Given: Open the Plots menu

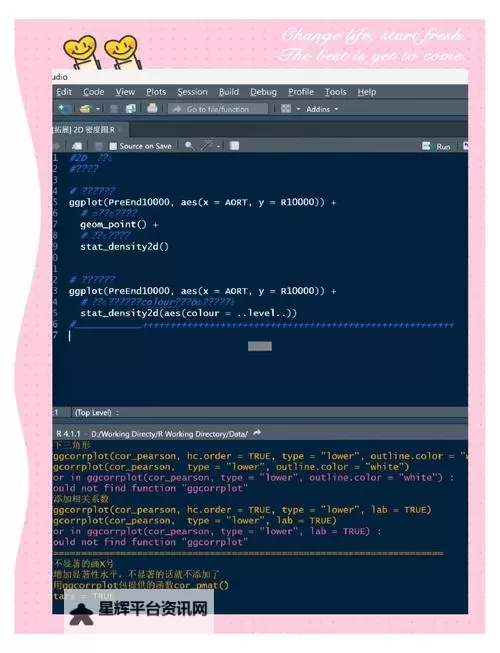Looking at the screenshot, I should 156,92.
